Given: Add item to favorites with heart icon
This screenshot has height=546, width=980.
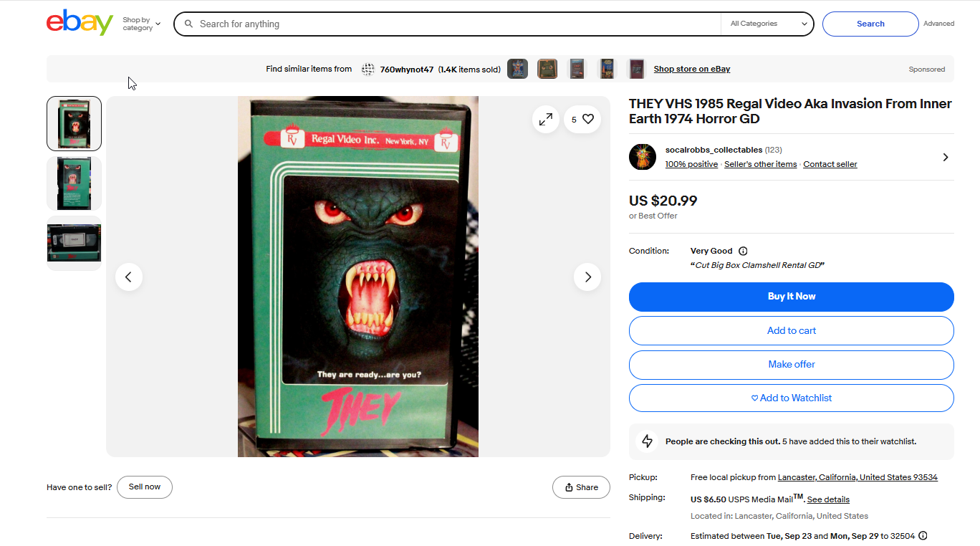Looking at the screenshot, I should [x=582, y=119].
